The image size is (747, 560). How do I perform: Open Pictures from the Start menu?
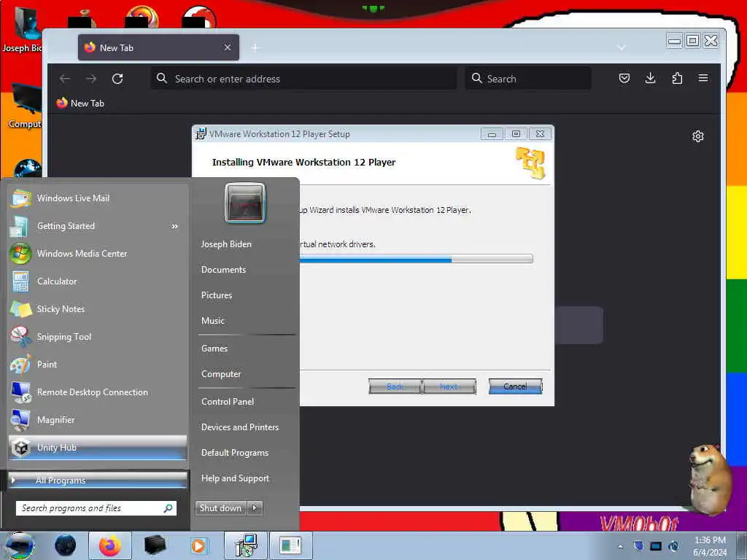pyautogui.click(x=217, y=295)
